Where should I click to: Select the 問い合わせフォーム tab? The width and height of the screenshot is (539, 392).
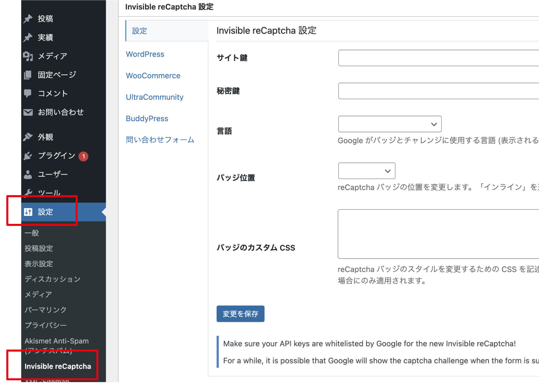[160, 140]
